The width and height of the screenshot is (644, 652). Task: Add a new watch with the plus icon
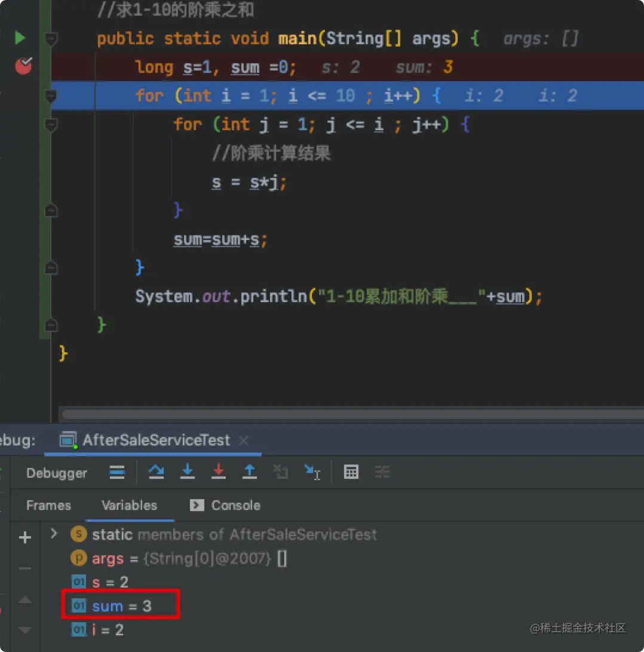pos(25,537)
